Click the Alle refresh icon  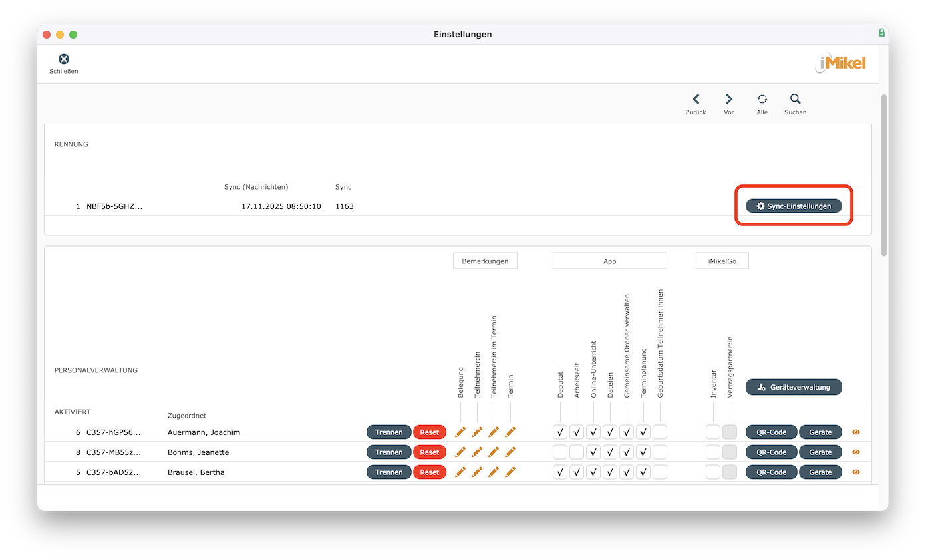[762, 100]
